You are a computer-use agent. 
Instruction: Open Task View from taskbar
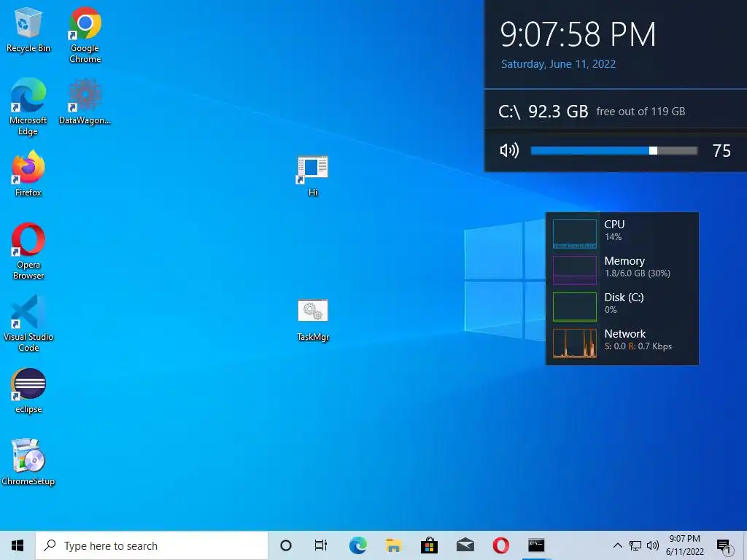321,545
